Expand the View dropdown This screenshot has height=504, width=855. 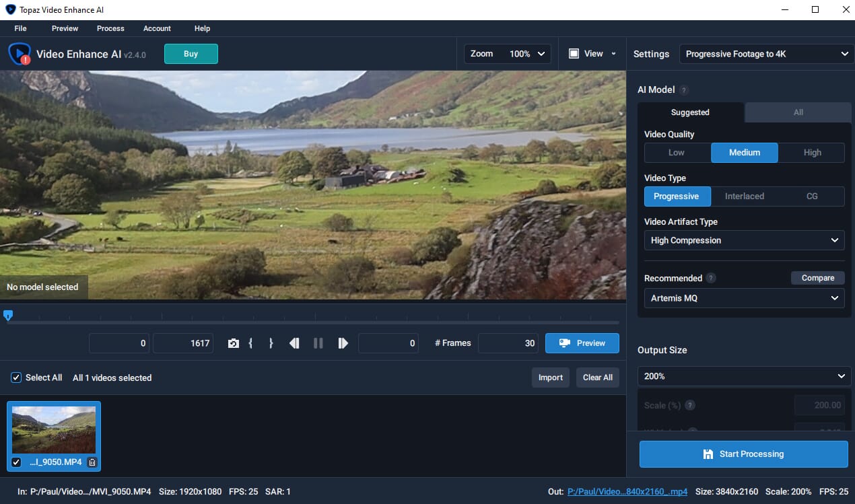592,54
